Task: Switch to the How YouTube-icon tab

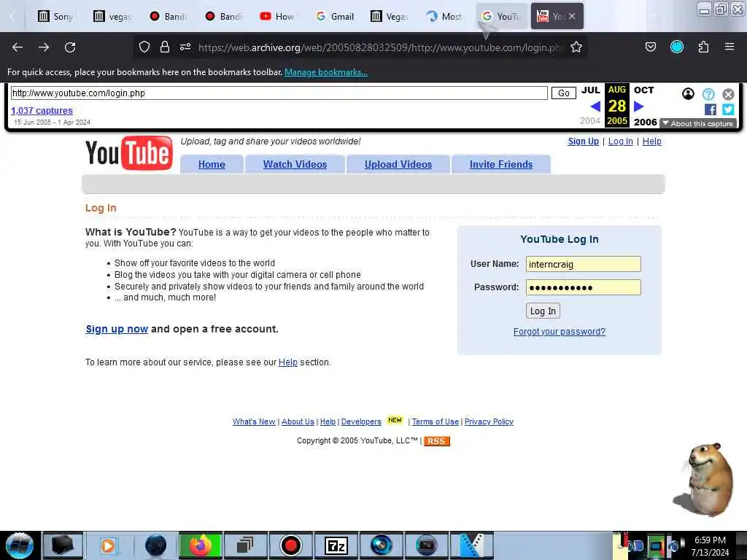Action: [277, 17]
